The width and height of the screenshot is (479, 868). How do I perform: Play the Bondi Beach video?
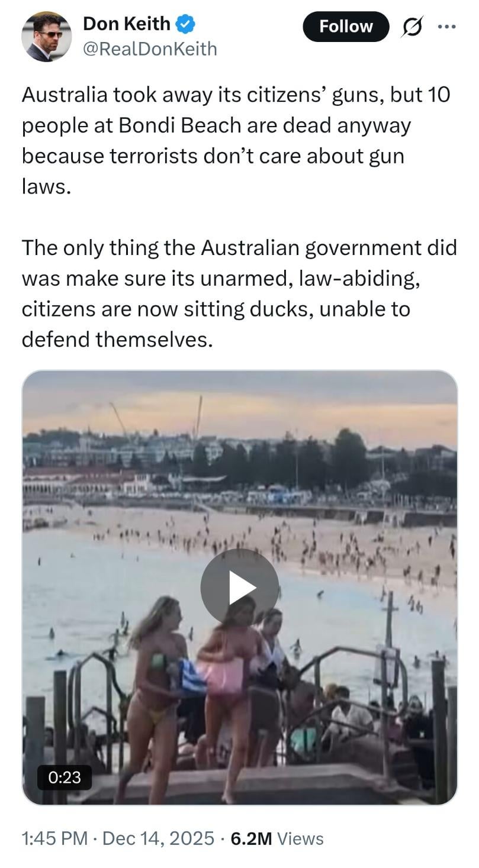(239, 587)
